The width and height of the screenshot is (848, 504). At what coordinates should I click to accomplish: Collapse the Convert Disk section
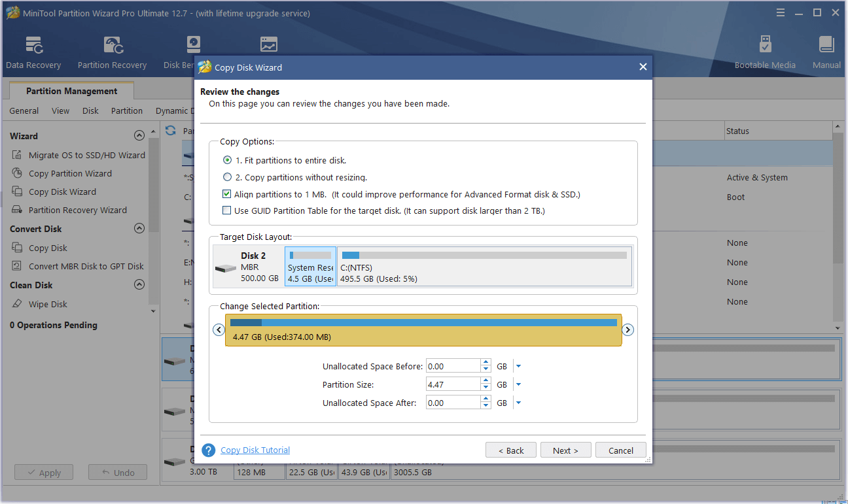(x=139, y=228)
